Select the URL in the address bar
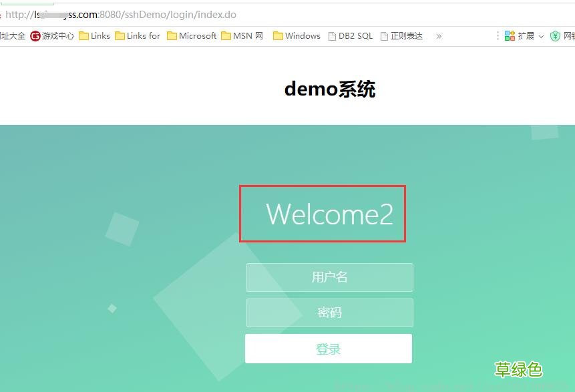The width and height of the screenshot is (575, 392). [x=120, y=14]
